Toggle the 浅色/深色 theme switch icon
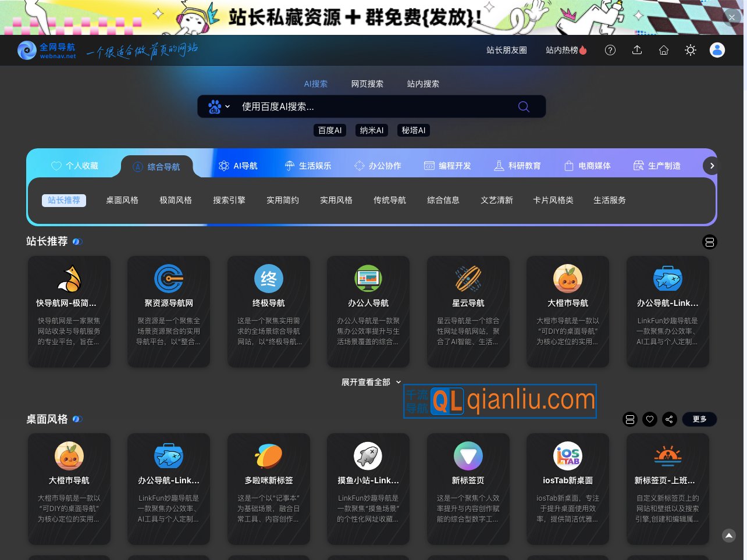The width and height of the screenshot is (747, 560). [690, 50]
